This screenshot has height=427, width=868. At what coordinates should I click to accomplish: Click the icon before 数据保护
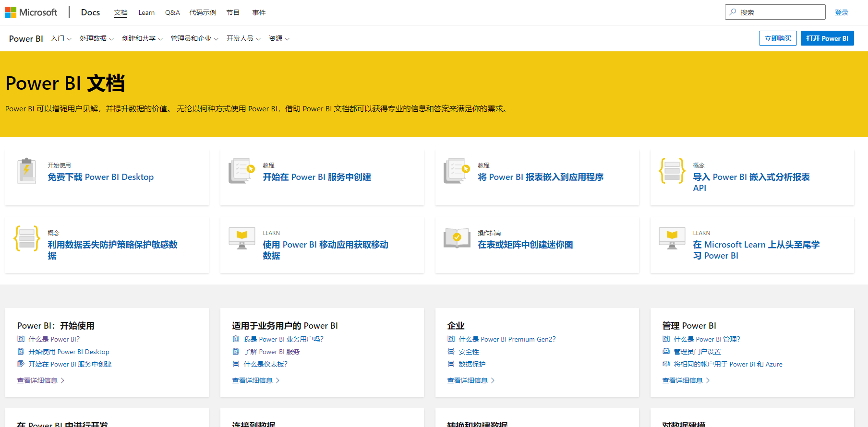click(x=451, y=364)
